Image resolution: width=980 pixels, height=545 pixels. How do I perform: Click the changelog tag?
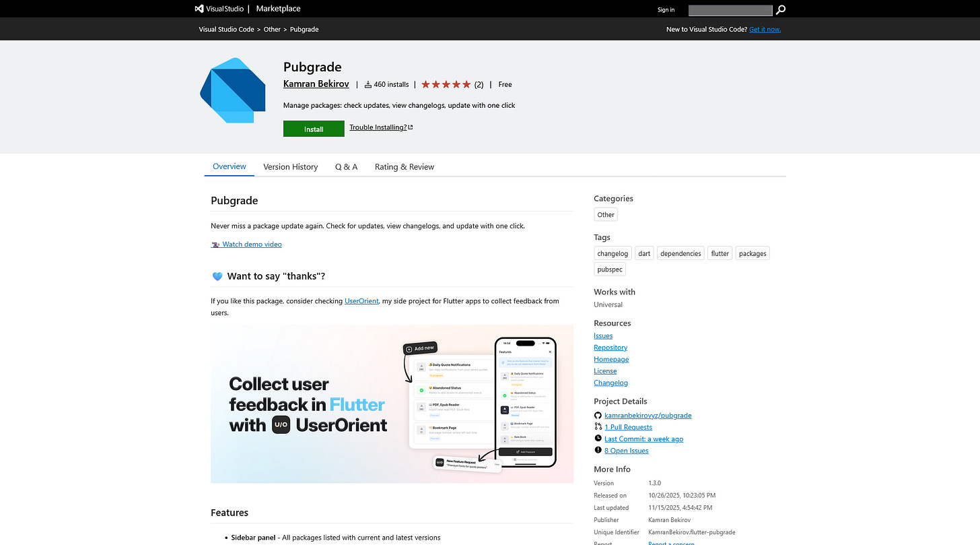click(x=612, y=254)
